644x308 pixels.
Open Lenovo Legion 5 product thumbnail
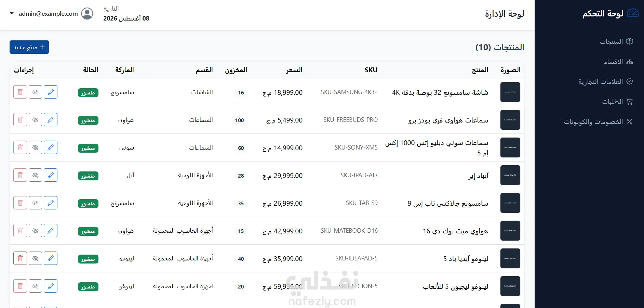pos(510,286)
